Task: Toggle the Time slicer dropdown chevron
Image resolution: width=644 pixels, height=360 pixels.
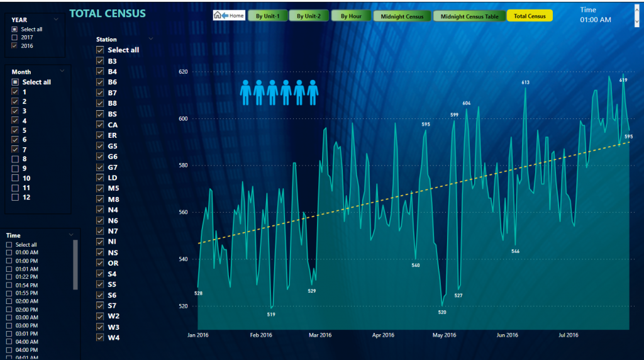Action: point(72,235)
